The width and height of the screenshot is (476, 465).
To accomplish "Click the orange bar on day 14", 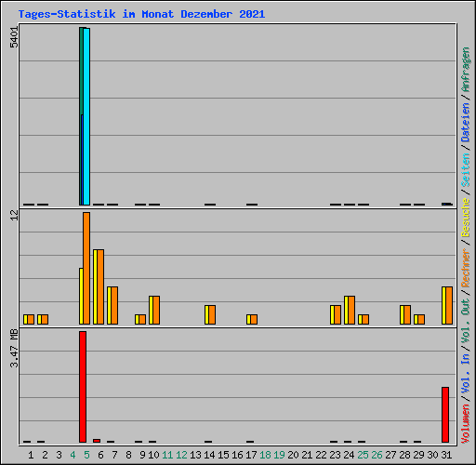I will (x=212, y=315).
